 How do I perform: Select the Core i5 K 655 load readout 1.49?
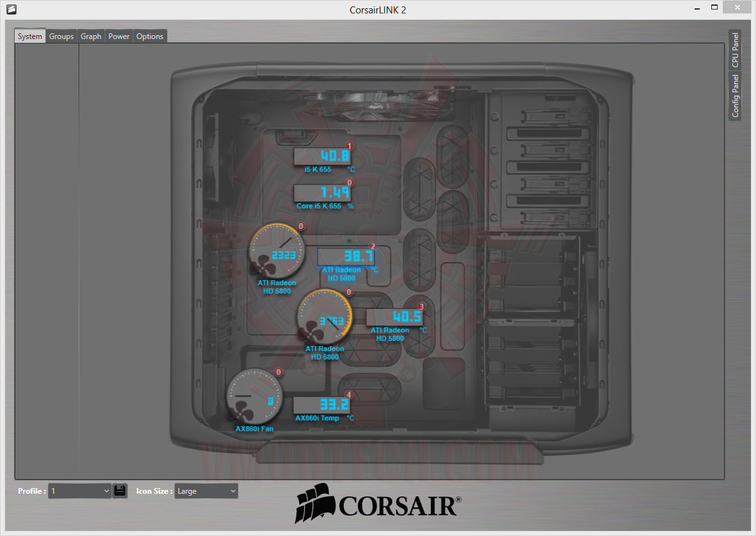tap(322, 193)
